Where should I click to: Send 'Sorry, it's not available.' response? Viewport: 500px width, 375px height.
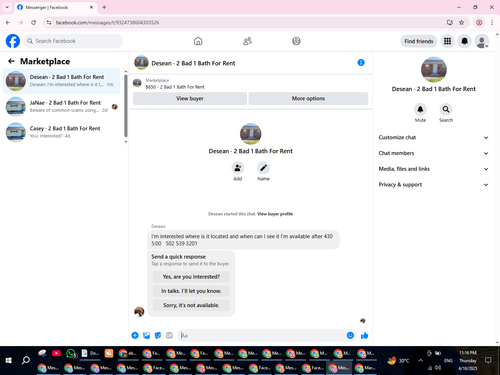(191, 305)
